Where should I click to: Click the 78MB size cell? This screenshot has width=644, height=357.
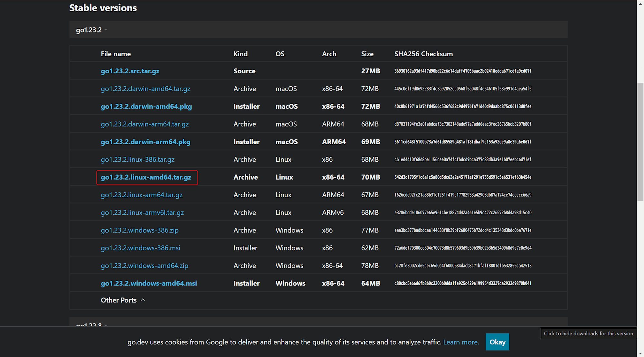coord(370,266)
